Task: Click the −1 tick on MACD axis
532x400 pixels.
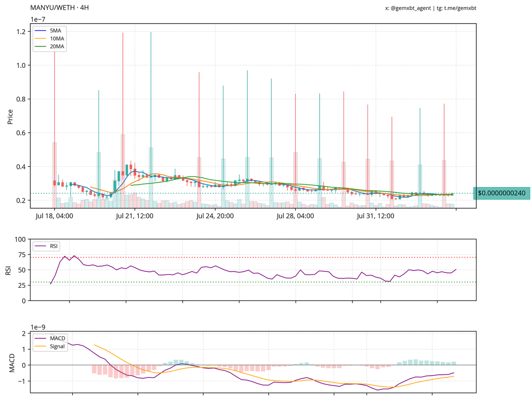Action: (x=21, y=381)
